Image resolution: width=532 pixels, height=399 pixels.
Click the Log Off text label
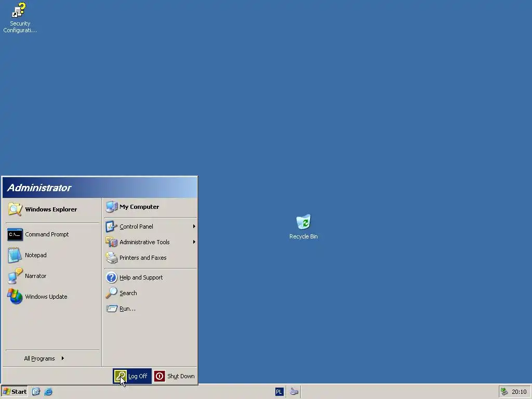coord(137,376)
